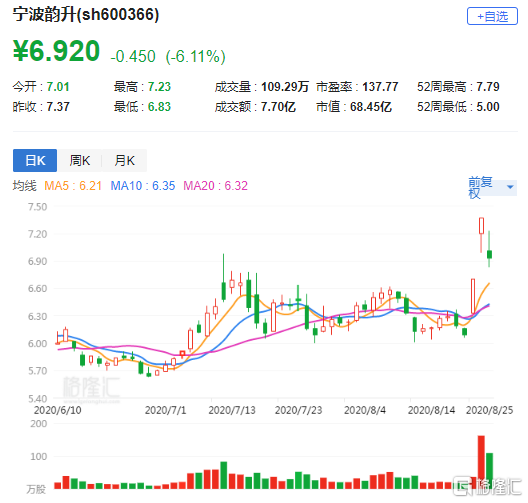
Task: Click the 成交量 value 109.29万
Action: [285, 87]
